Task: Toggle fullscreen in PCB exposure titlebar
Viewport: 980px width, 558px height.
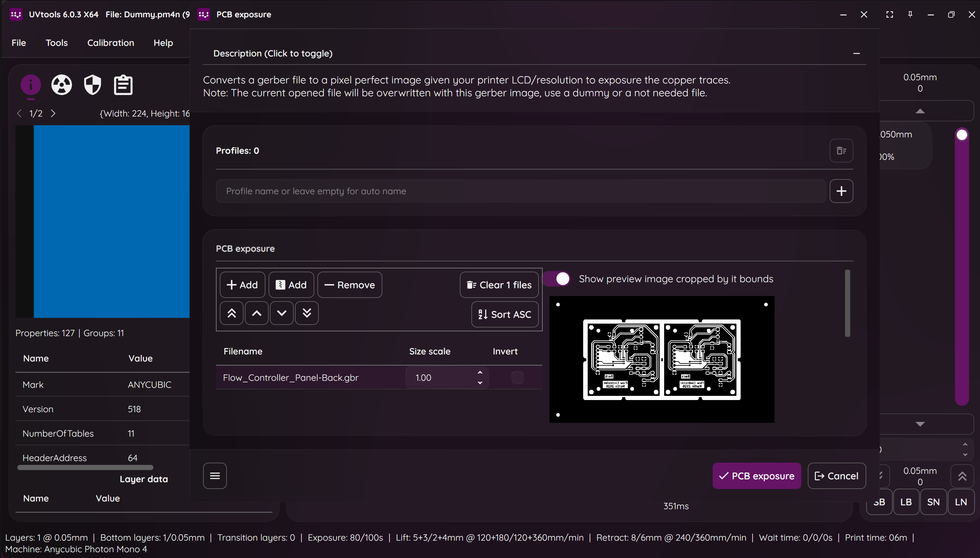Action: click(x=889, y=14)
